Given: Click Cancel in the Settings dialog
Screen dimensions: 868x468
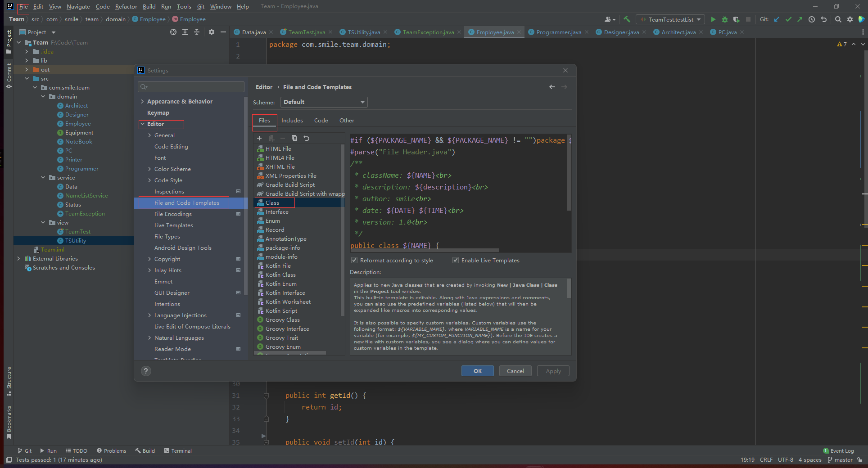Looking at the screenshot, I should 515,371.
